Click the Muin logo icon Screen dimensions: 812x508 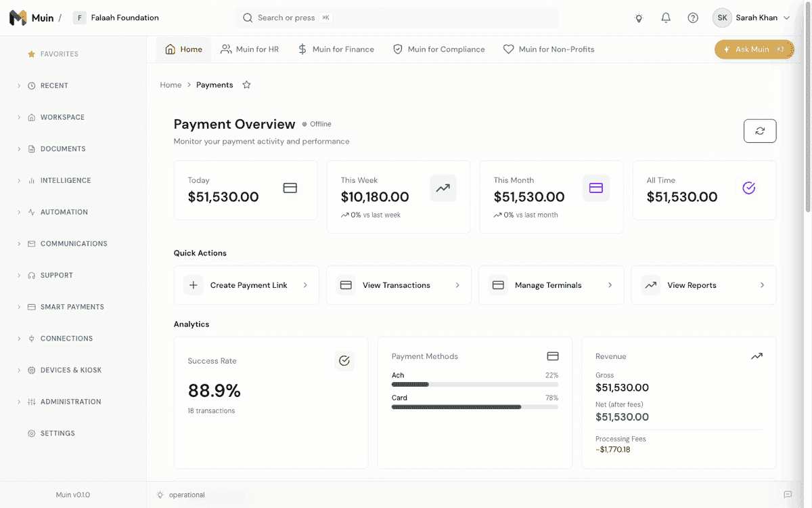[x=18, y=18]
